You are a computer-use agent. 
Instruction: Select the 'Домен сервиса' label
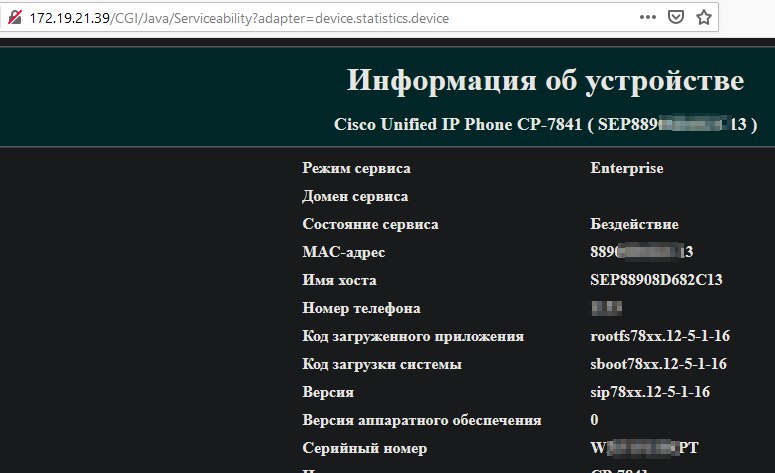pos(355,197)
